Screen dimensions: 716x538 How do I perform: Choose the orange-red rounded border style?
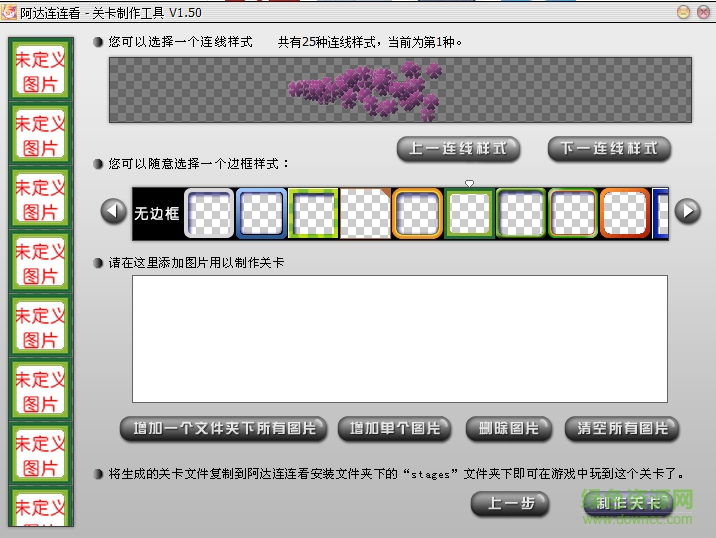click(x=625, y=213)
